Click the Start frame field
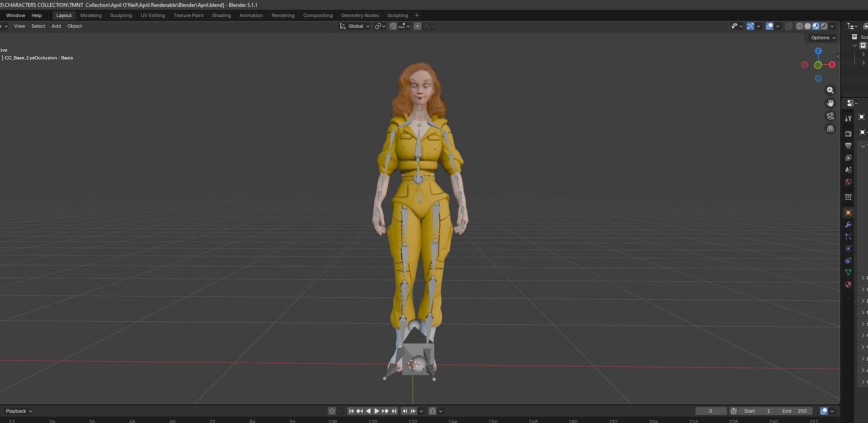The image size is (868, 423). 757,411
